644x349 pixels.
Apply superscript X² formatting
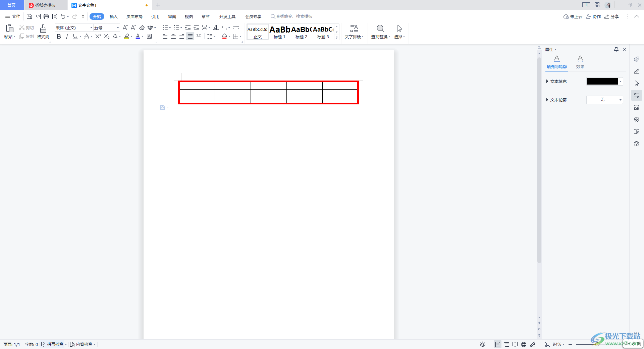(98, 36)
